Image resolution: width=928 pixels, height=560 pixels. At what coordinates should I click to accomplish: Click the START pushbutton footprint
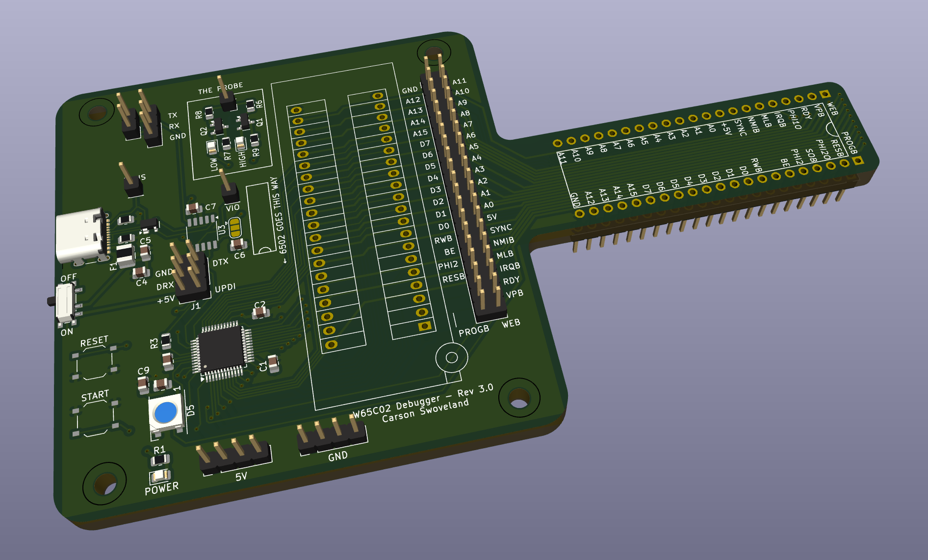[95, 418]
